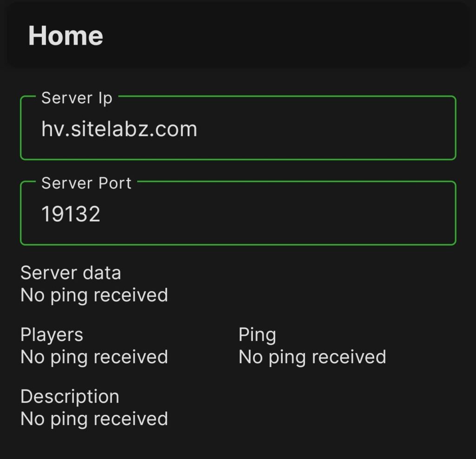
Task: Click the 19132 port number value
Action: pos(71,214)
